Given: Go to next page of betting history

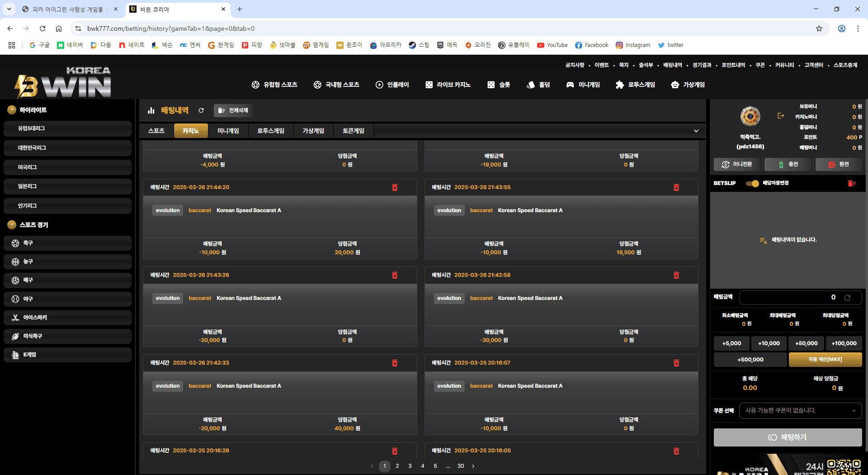Looking at the screenshot, I should pos(473,466).
